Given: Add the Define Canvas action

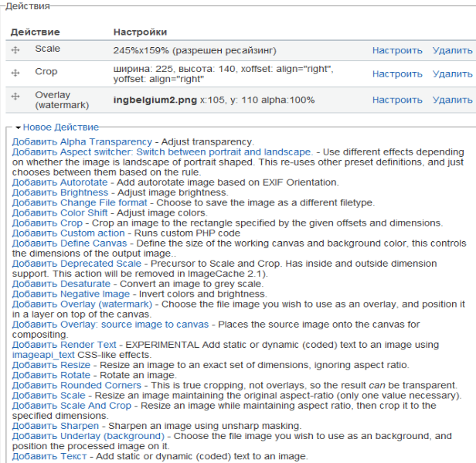Looking at the screenshot, I should tap(70, 243).
